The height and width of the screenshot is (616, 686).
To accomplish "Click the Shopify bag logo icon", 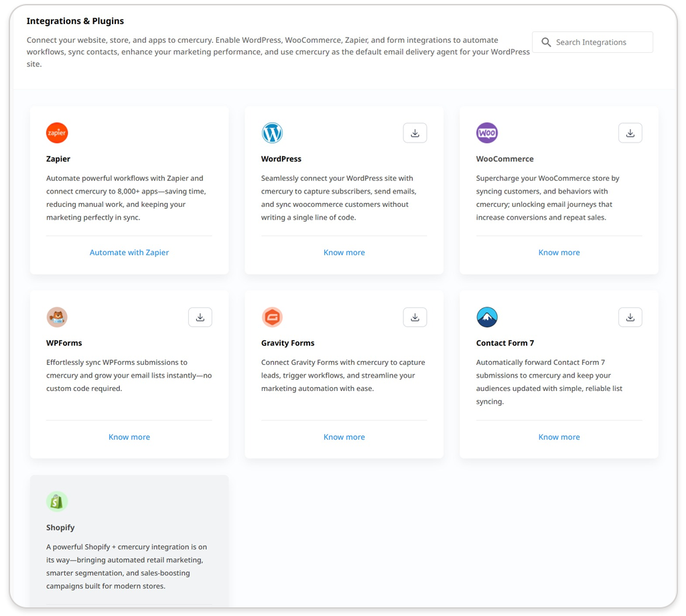I will [57, 501].
